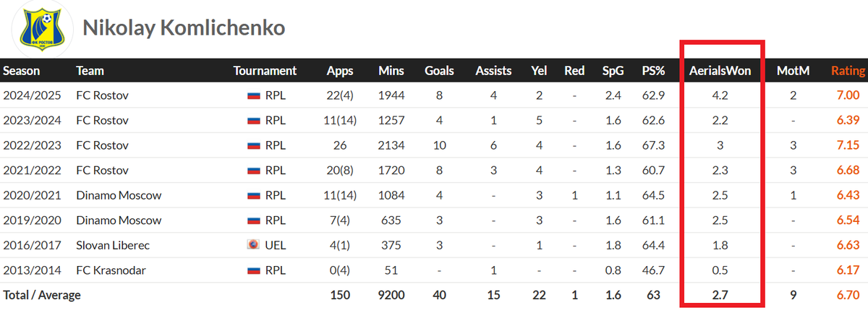Click the Russian flag in 2020/2021 Dinamo Moscow row
868x313 pixels.
click(x=253, y=195)
